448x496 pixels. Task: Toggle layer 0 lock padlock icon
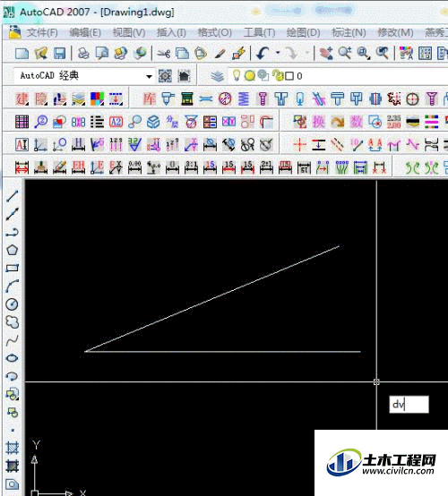pos(278,75)
